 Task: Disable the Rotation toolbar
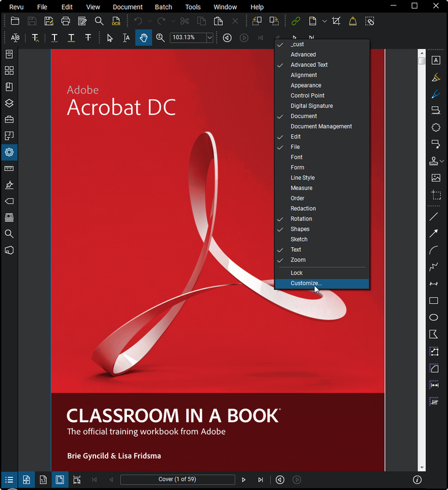(322, 219)
